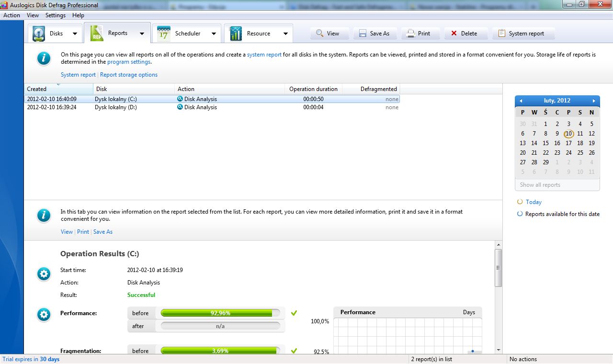Click Disk Analysis icon in the C: row
613x364 pixels.
(x=180, y=99)
